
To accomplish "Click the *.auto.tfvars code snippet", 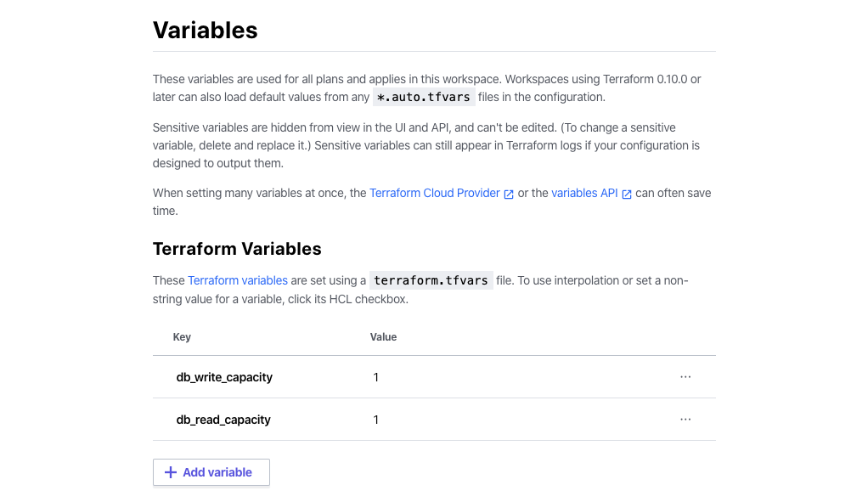I will (423, 97).
